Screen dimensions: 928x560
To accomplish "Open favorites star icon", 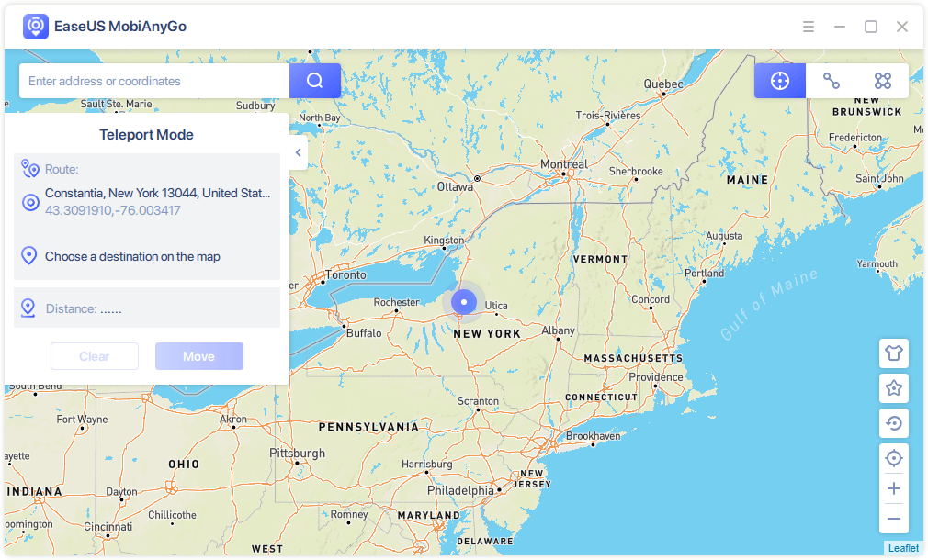I will (893, 388).
